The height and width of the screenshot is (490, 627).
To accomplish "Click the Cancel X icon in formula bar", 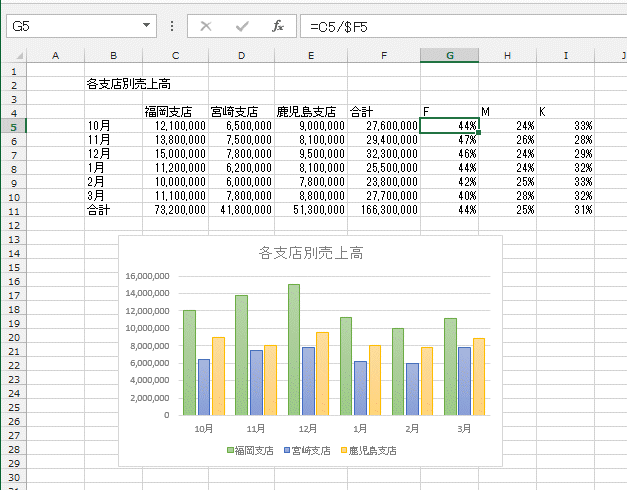I will pos(206,26).
